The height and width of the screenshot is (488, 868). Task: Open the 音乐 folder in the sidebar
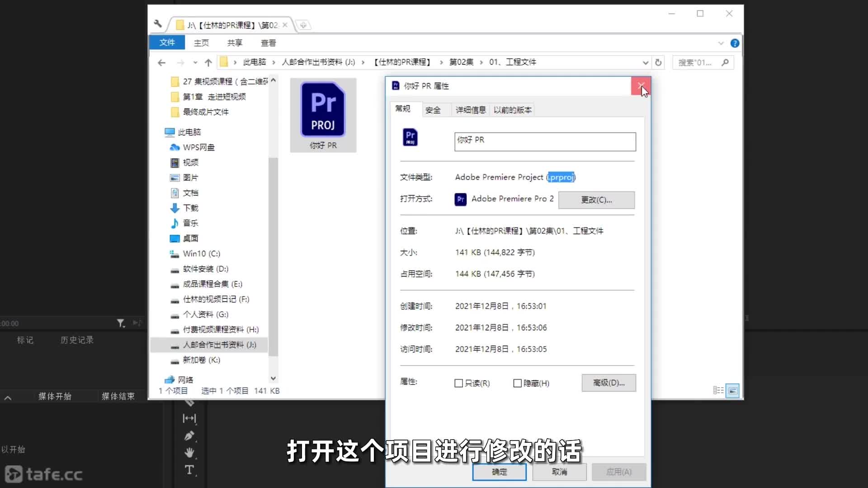184,223
